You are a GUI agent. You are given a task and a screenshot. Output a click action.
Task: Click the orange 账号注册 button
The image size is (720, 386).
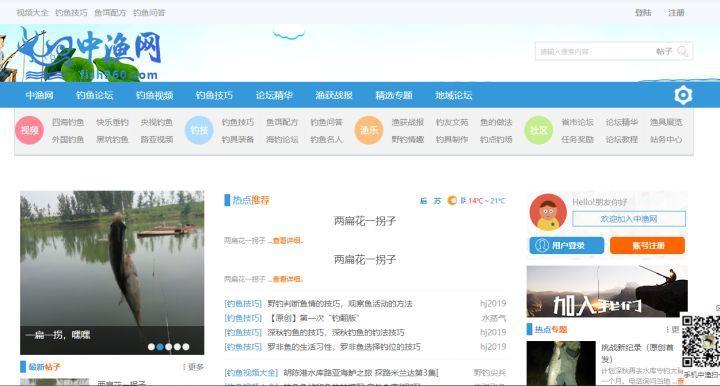click(x=647, y=246)
